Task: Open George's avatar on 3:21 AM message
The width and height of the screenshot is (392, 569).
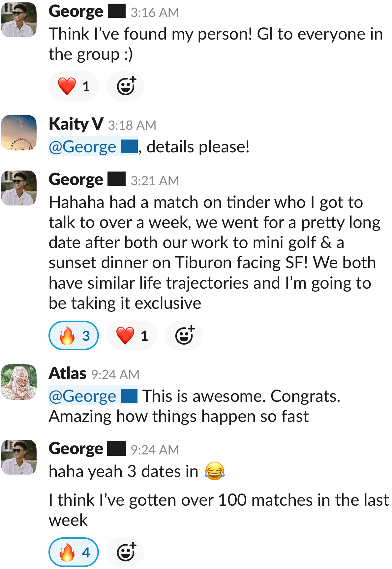Action: [19, 188]
